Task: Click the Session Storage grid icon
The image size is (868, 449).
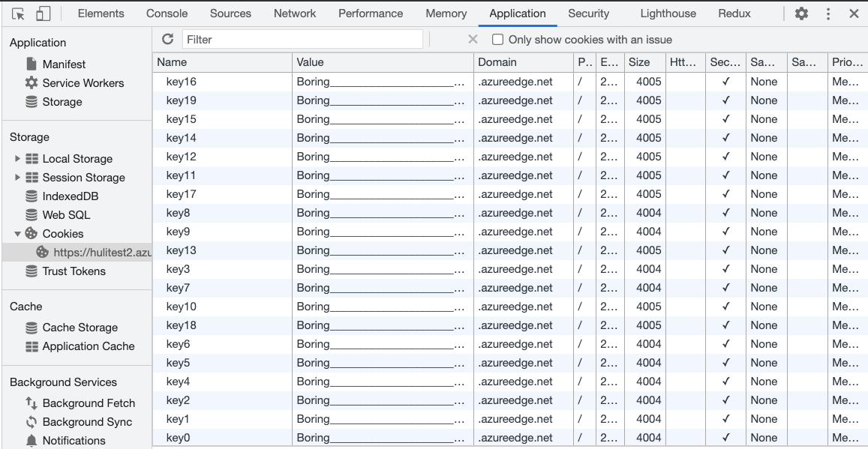Action: pyautogui.click(x=32, y=178)
